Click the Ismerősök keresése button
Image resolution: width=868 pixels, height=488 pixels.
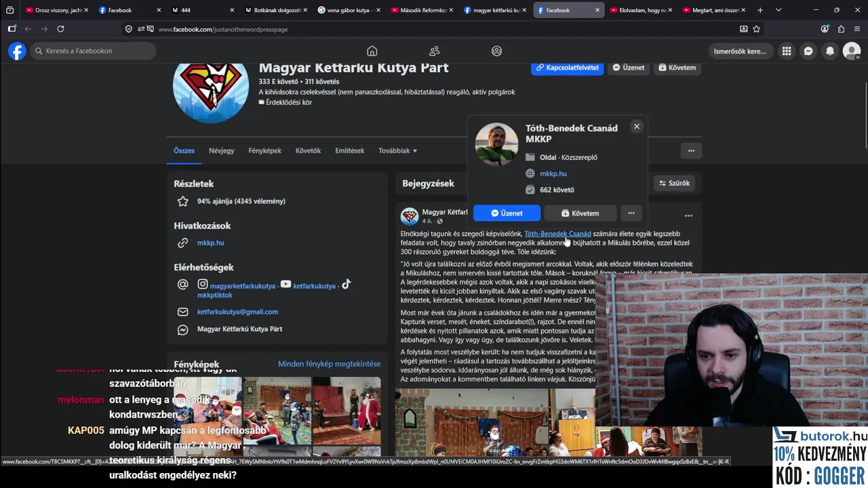(740, 51)
